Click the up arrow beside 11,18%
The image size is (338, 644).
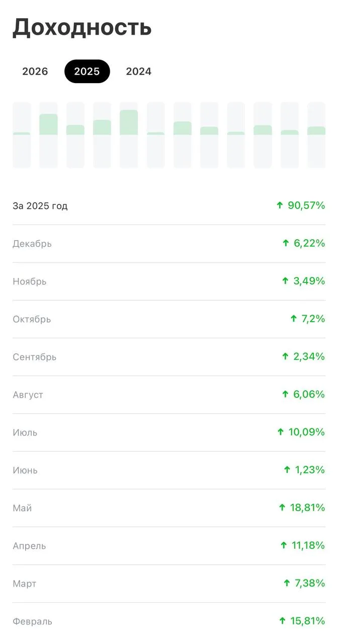pyautogui.click(x=284, y=545)
